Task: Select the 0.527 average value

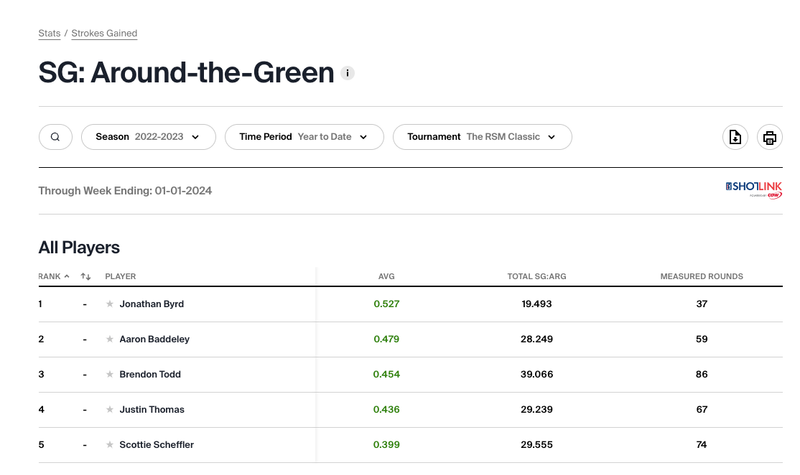Action: pos(386,304)
